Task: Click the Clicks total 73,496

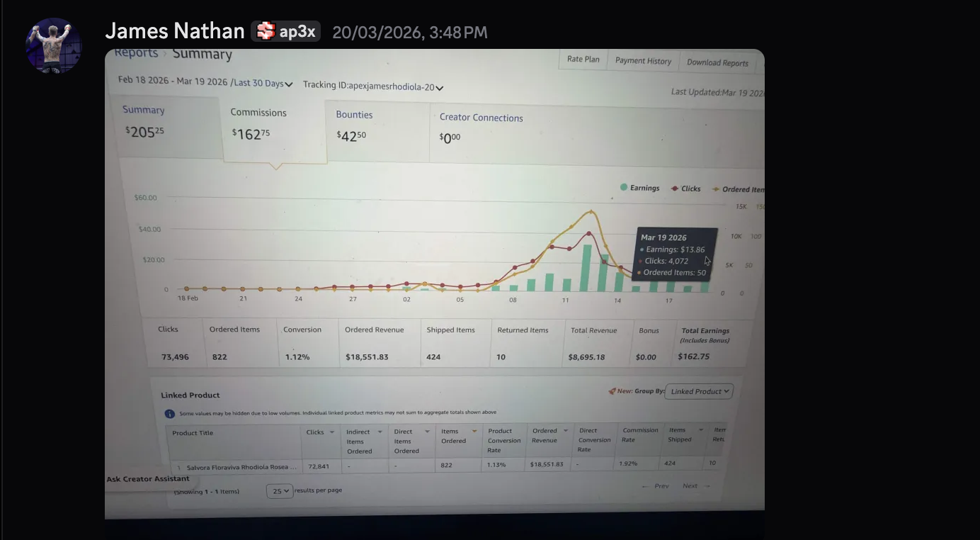Action: point(175,357)
